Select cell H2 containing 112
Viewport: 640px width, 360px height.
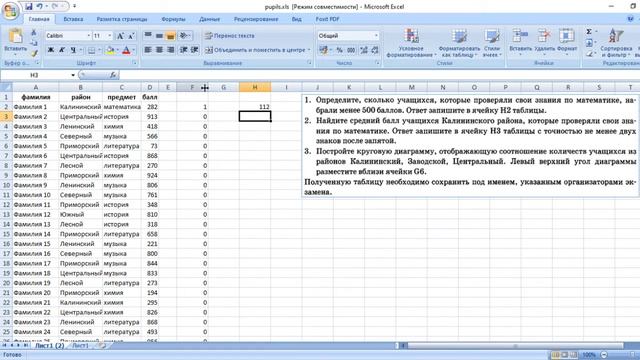point(255,107)
